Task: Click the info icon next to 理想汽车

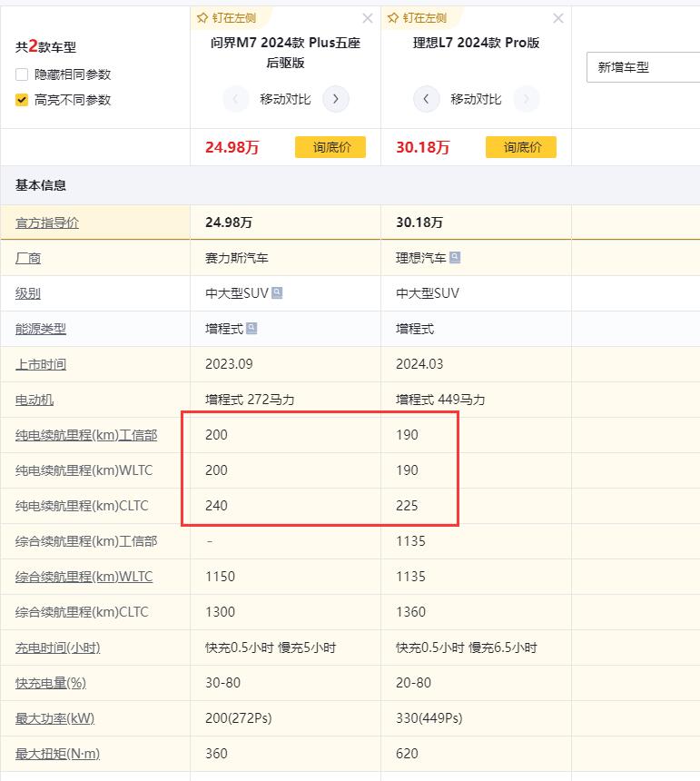Action: pos(455,258)
